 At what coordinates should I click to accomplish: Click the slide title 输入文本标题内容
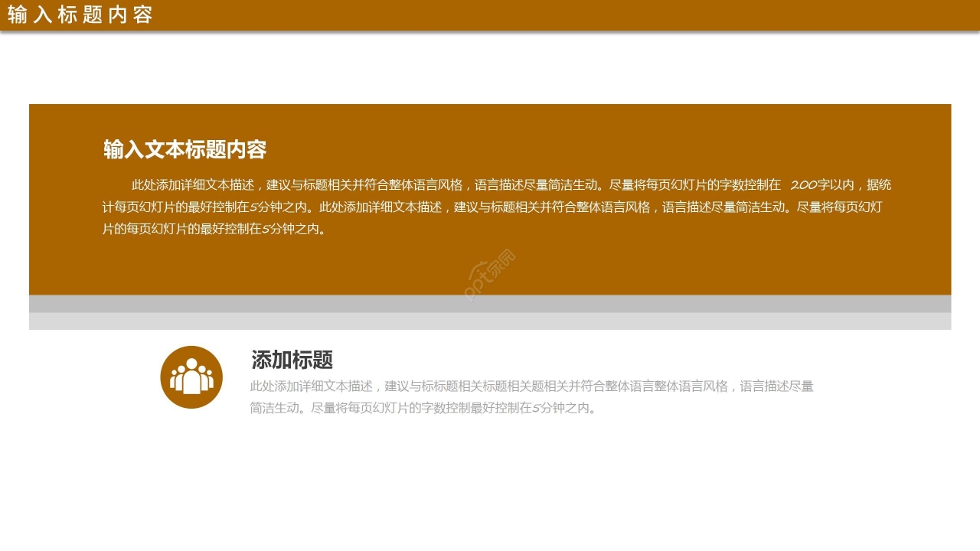(x=185, y=150)
